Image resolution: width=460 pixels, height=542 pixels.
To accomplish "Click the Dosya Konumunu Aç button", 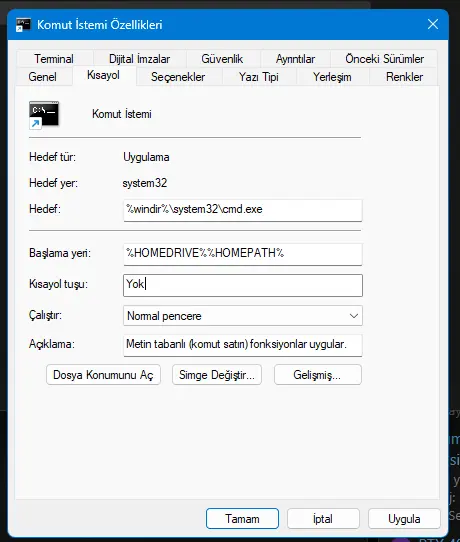I will click(x=103, y=375).
